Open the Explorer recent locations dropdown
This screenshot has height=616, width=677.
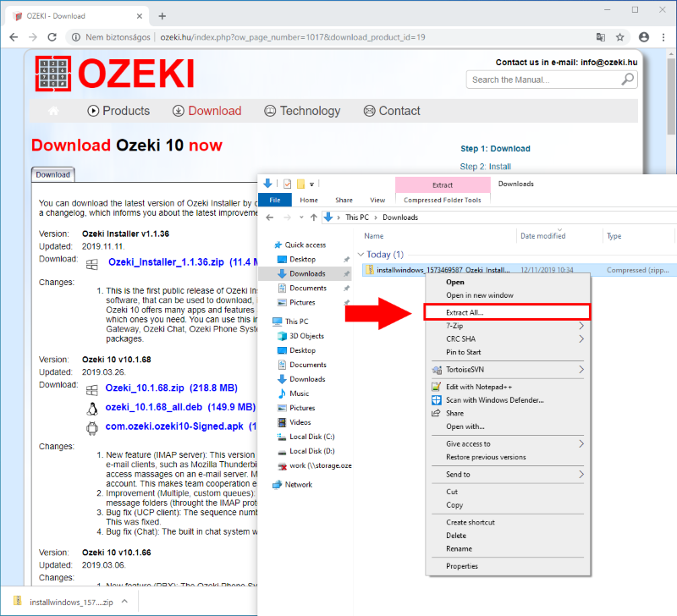301,217
